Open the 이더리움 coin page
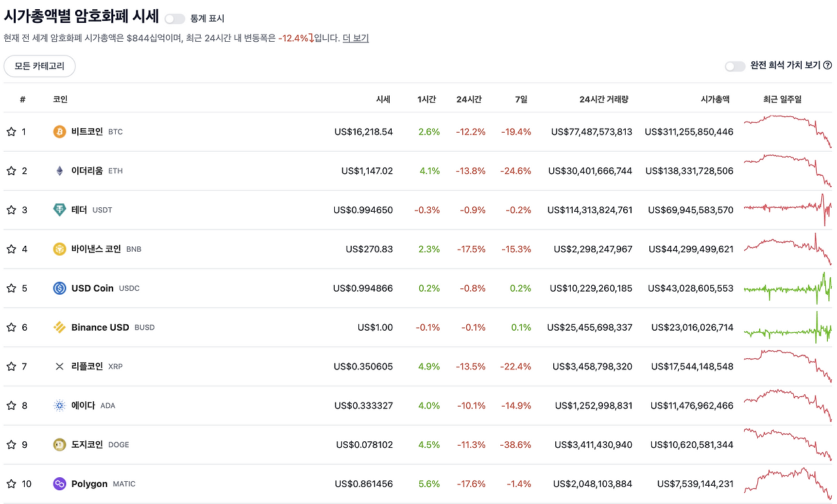837x504 pixels. pyautogui.click(x=87, y=171)
